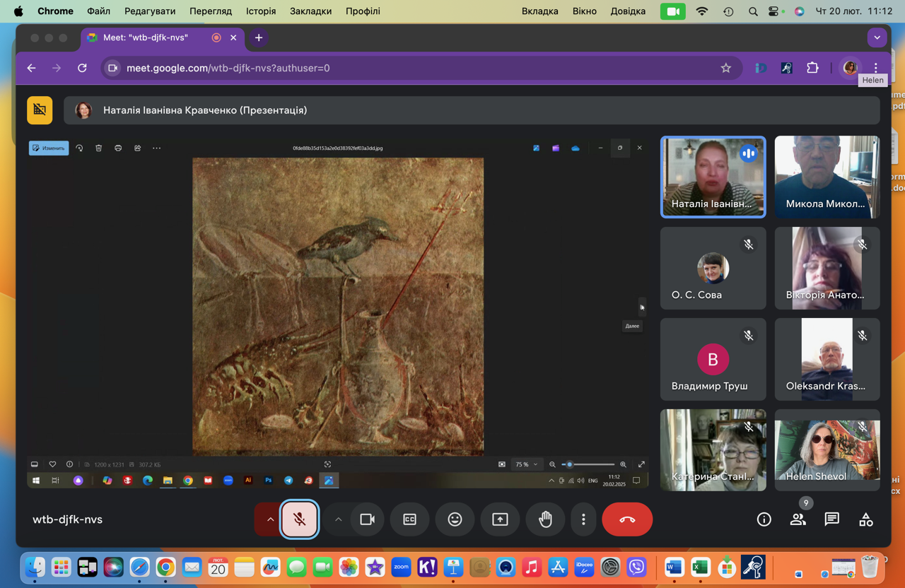
Task: Open Microsoft Excel from the Dock
Action: coord(700,567)
